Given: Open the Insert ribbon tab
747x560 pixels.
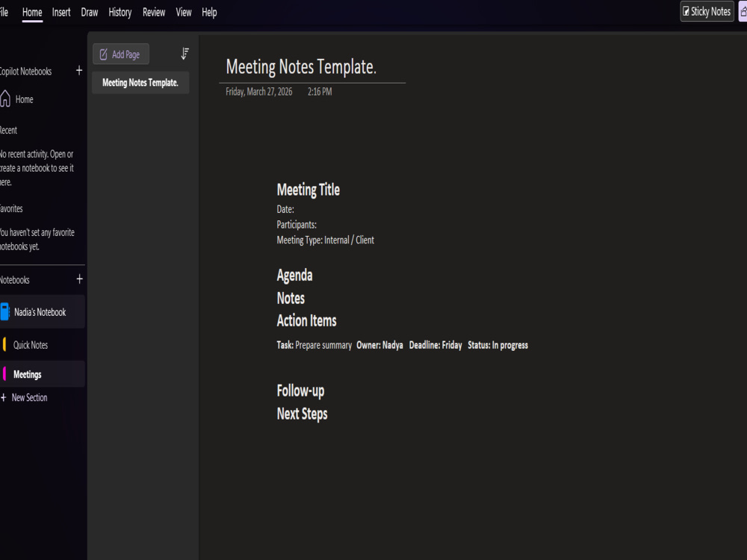Looking at the screenshot, I should coord(61,13).
